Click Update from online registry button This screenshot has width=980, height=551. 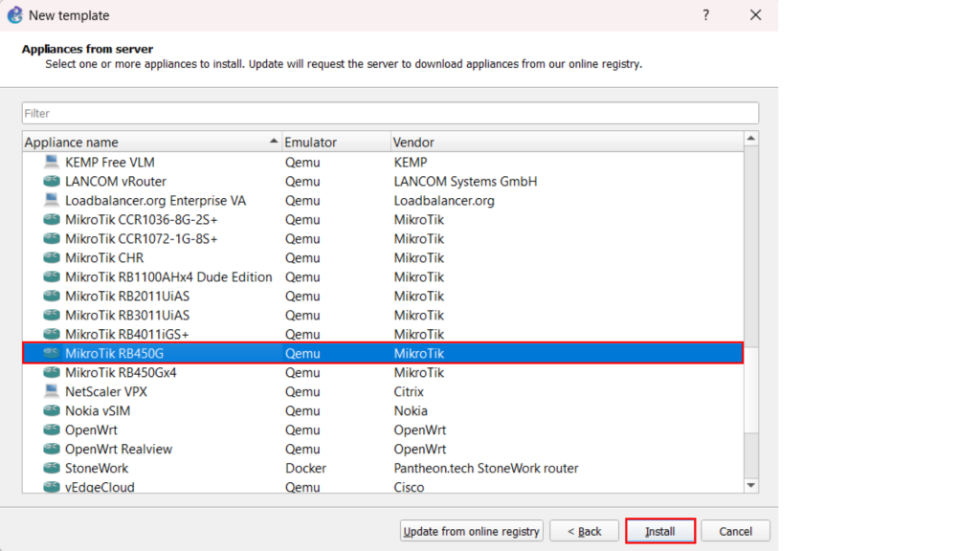[472, 531]
